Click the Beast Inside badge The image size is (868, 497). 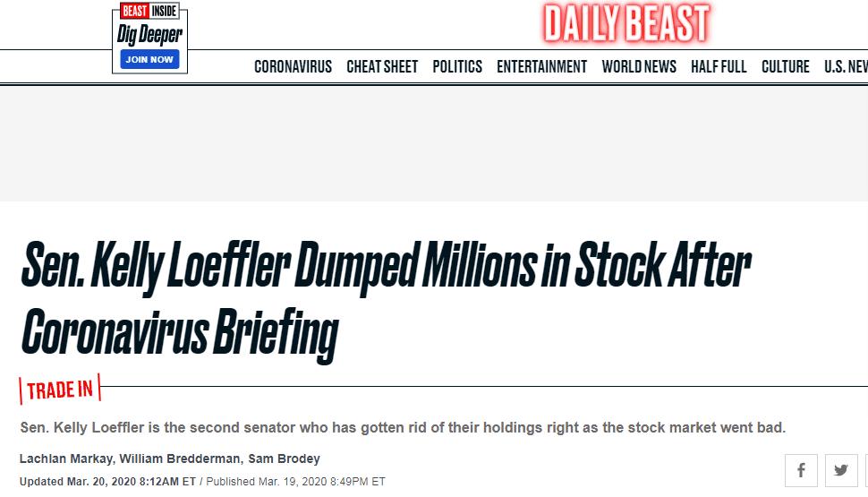pyautogui.click(x=149, y=12)
